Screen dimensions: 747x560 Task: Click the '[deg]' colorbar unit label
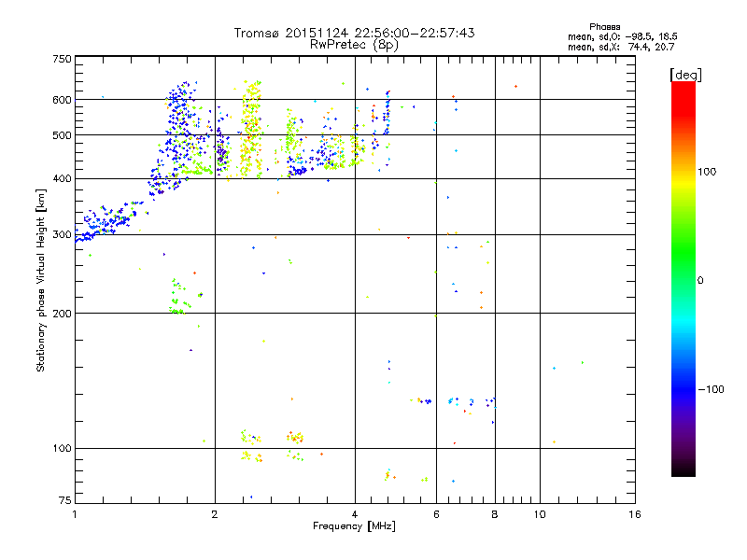(x=685, y=75)
